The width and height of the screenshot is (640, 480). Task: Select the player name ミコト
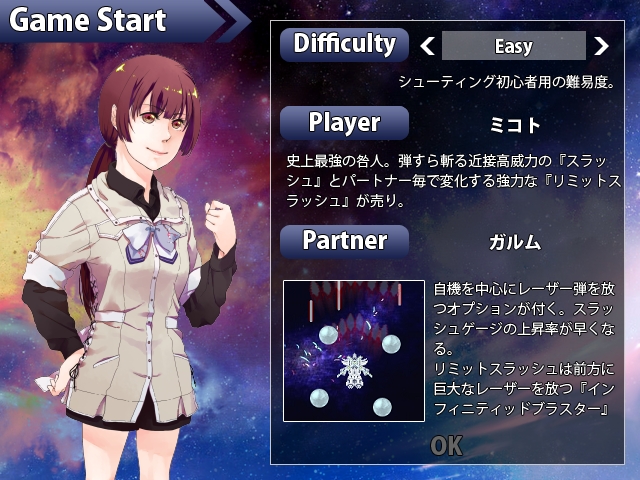pyautogui.click(x=515, y=125)
